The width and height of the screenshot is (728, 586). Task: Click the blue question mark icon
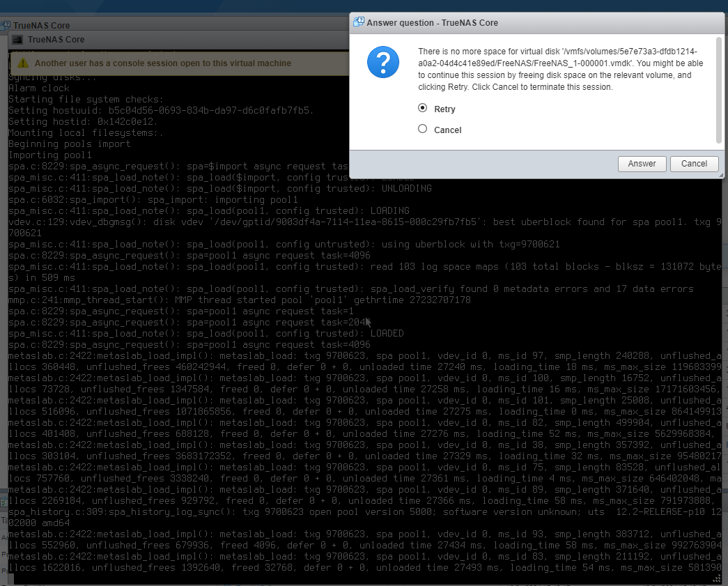[x=383, y=62]
